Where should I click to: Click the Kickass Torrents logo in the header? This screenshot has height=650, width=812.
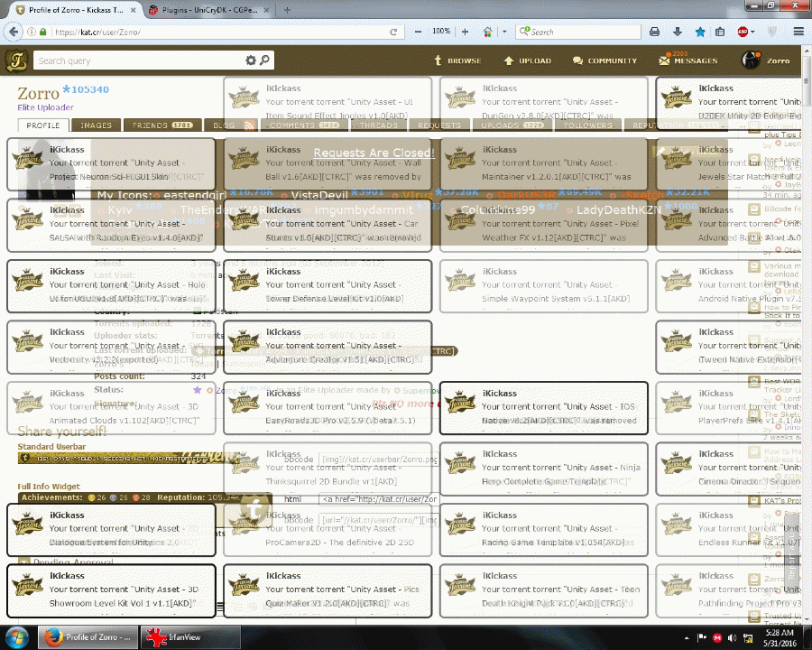pyautogui.click(x=16, y=60)
